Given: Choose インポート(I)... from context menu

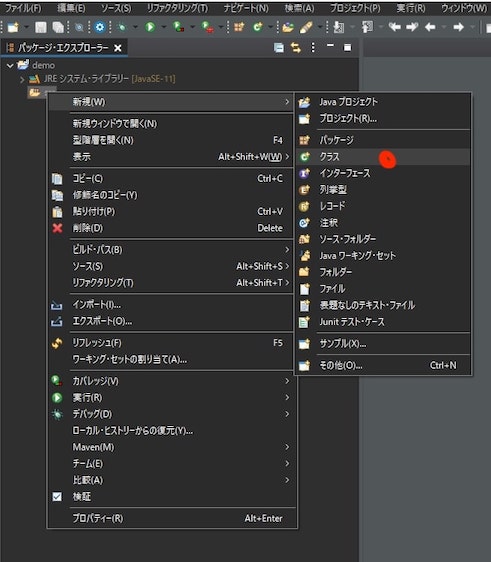Looking at the screenshot, I should point(171,305).
